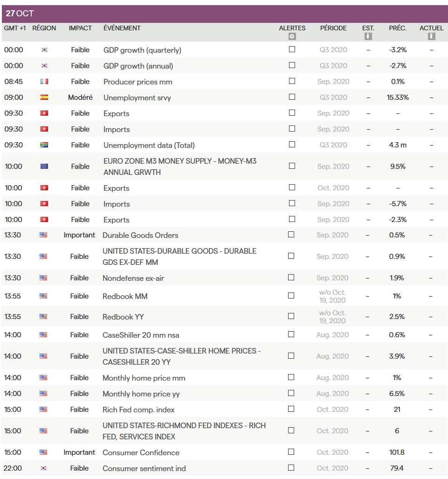Image resolution: width=448 pixels, height=479 pixels.
Task: Click the 22:00 time cell
Action: click(x=13, y=468)
